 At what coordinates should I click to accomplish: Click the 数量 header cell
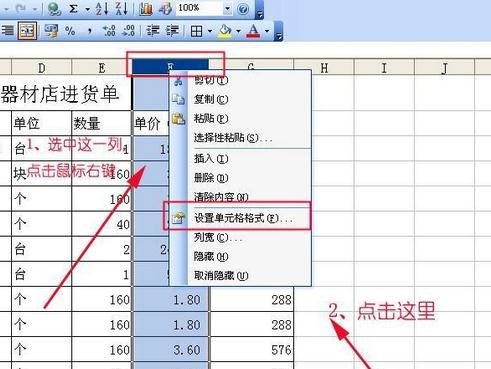102,123
